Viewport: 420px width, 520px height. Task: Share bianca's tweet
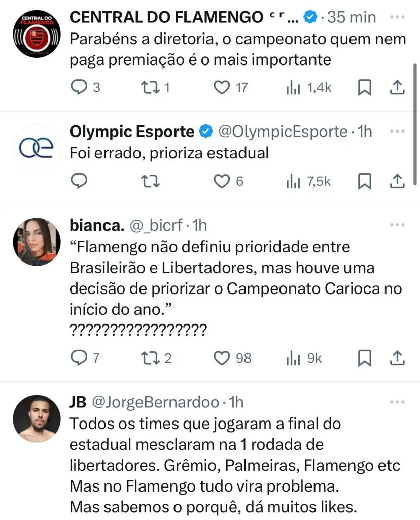click(x=397, y=358)
